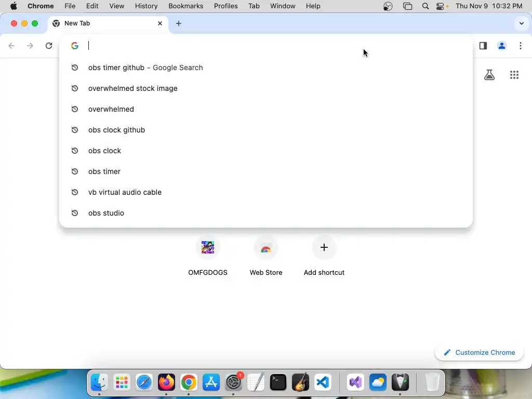
Task: Open Chrome Labs flask icon
Action: (489, 75)
